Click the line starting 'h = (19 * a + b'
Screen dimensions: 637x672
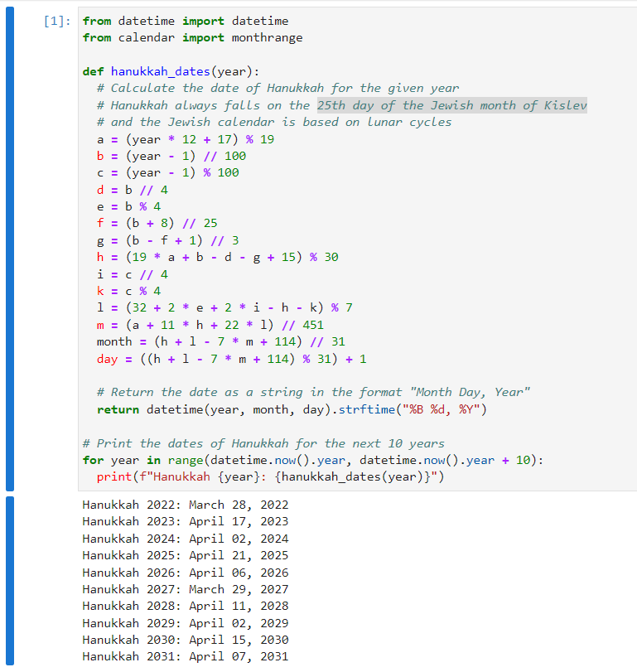(x=218, y=257)
